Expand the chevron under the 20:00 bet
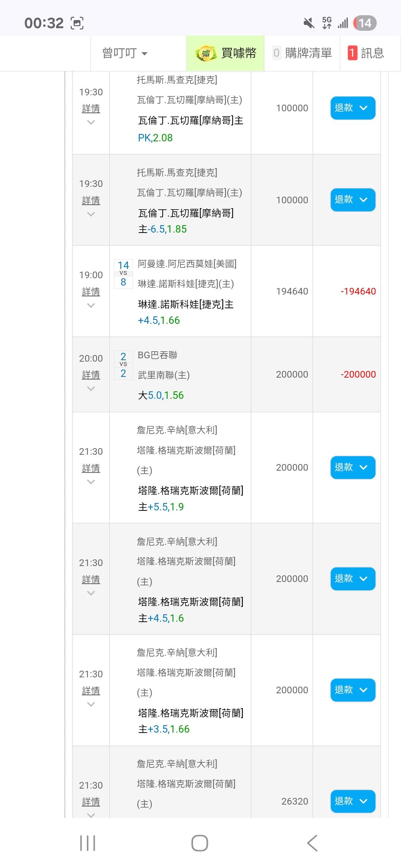 point(91,388)
